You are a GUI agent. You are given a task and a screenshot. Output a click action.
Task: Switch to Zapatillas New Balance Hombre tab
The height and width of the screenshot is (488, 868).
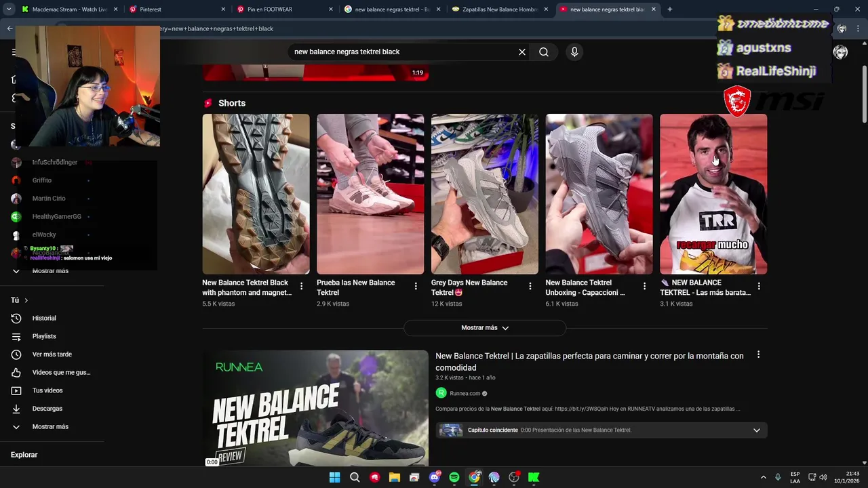[x=500, y=9]
